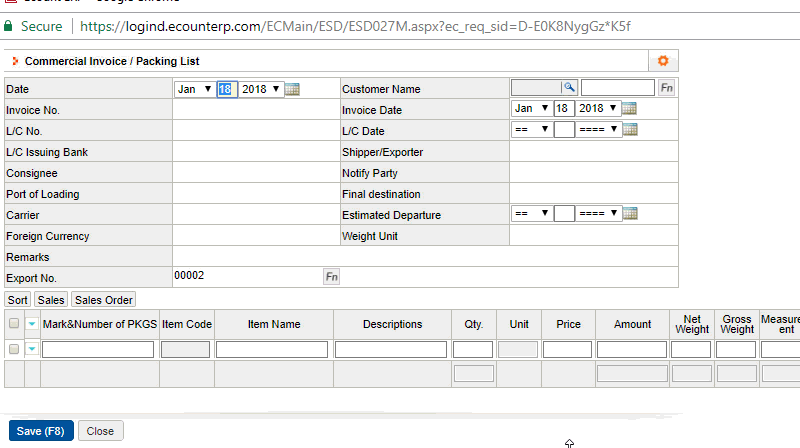Screen dimensions: 800x448
Task: Click the Amount input in first row
Action: pyautogui.click(x=632, y=350)
